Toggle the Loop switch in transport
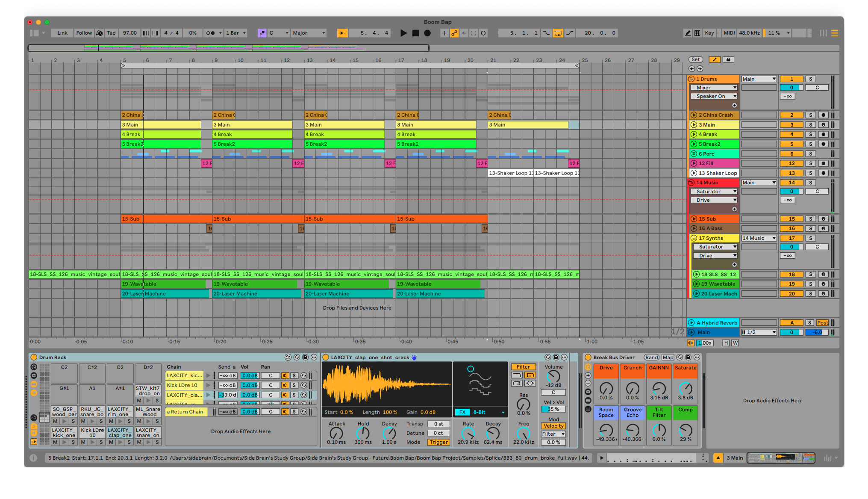Image resolution: width=868 pixels, height=499 pixels. coord(558,33)
